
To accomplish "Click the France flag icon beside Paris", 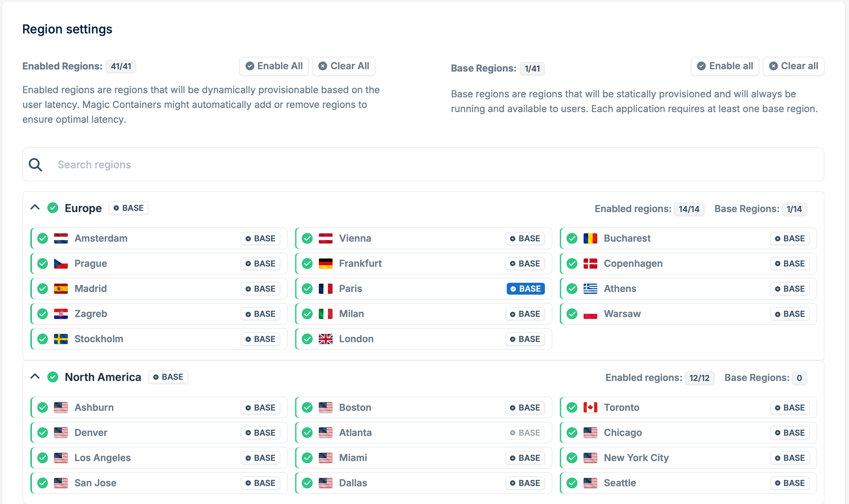I will point(325,289).
